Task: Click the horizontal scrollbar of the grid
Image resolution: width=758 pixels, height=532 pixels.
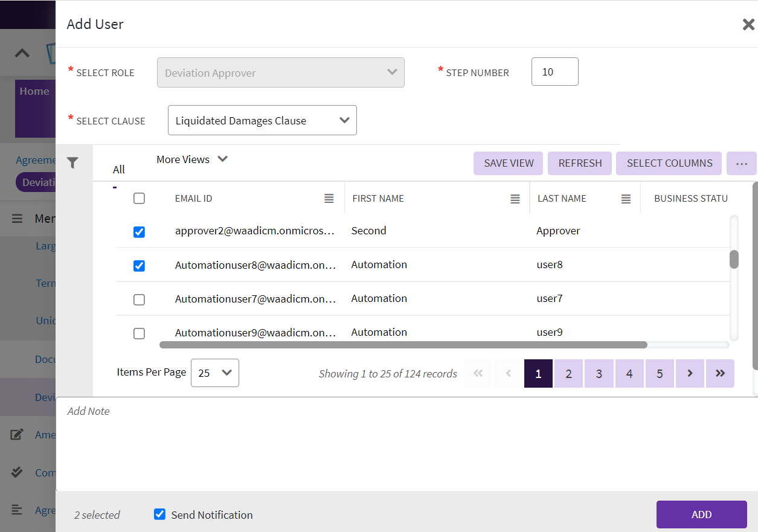Action: 403,345
